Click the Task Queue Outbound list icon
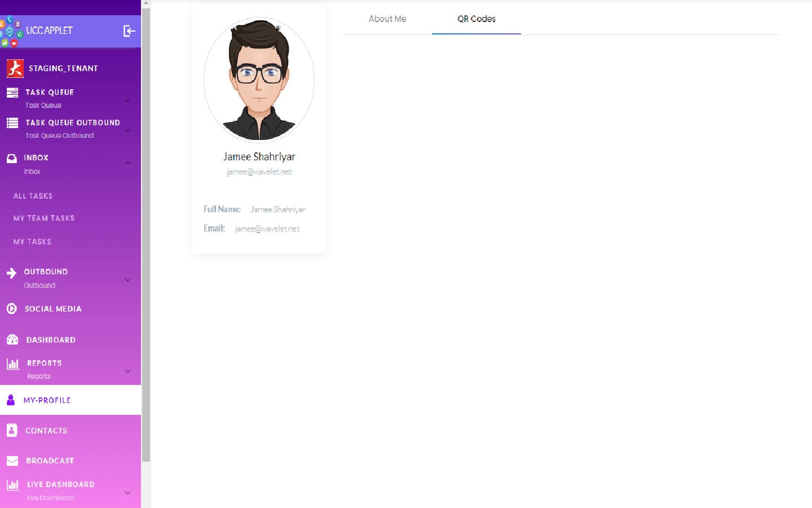The image size is (812, 508). pos(12,122)
